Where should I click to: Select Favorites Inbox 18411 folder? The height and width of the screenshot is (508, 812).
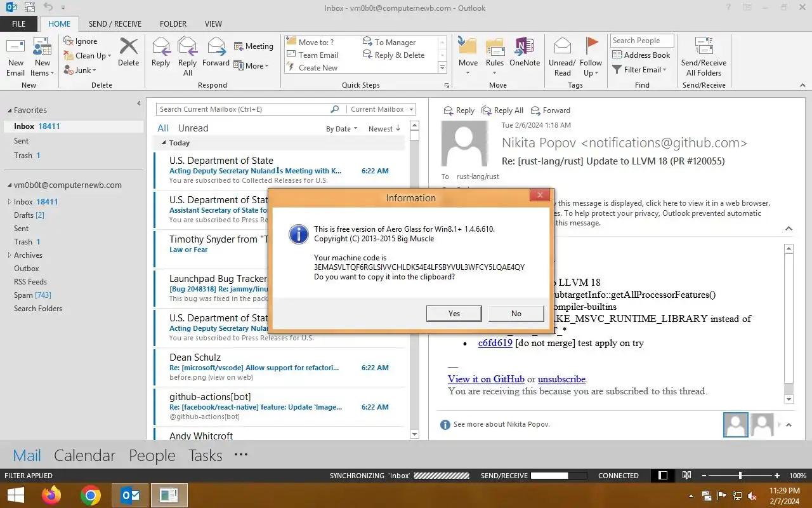(x=73, y=126)
